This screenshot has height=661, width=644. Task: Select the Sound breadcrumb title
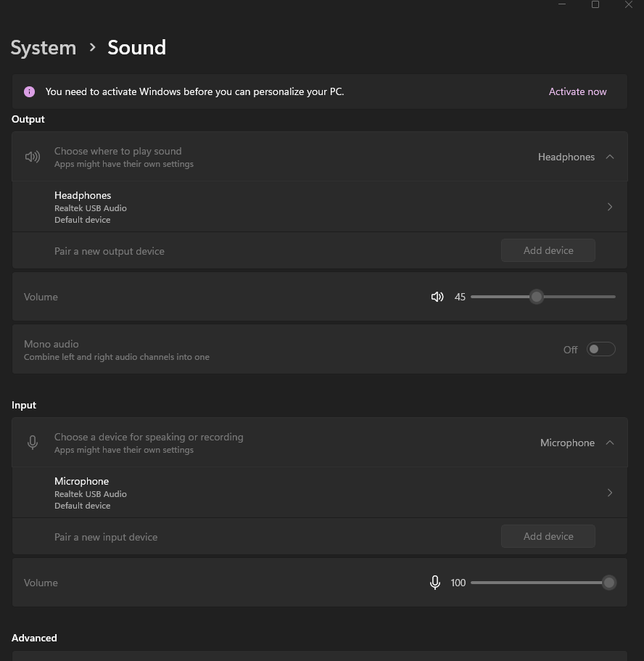point(136,48)
